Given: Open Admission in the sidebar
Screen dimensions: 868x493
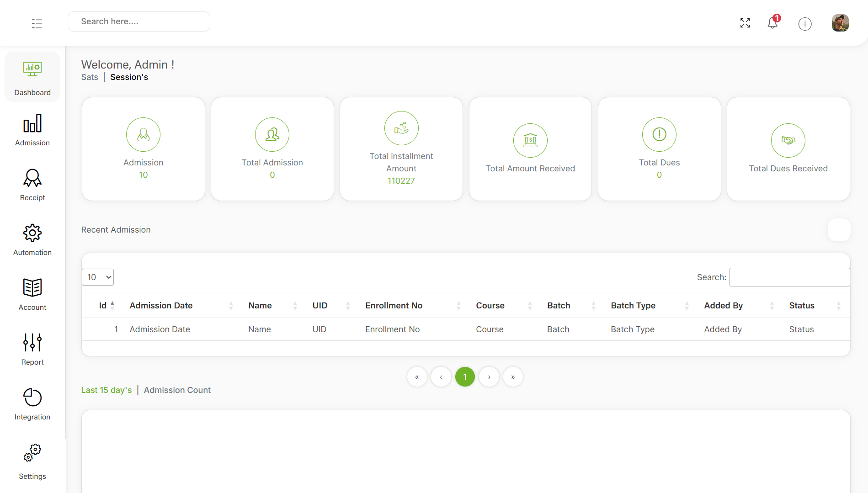Looking at the screenshot, I should point(32,131).
